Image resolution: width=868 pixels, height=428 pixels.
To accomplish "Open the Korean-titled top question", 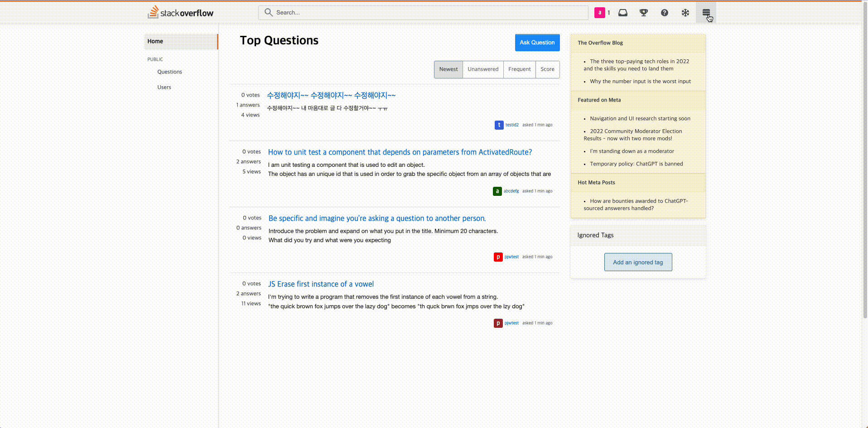I will point(331,95).
